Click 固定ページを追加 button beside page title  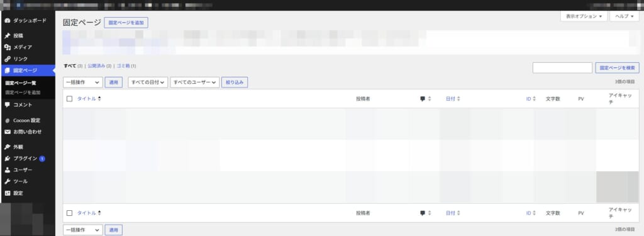click(126, 23)
